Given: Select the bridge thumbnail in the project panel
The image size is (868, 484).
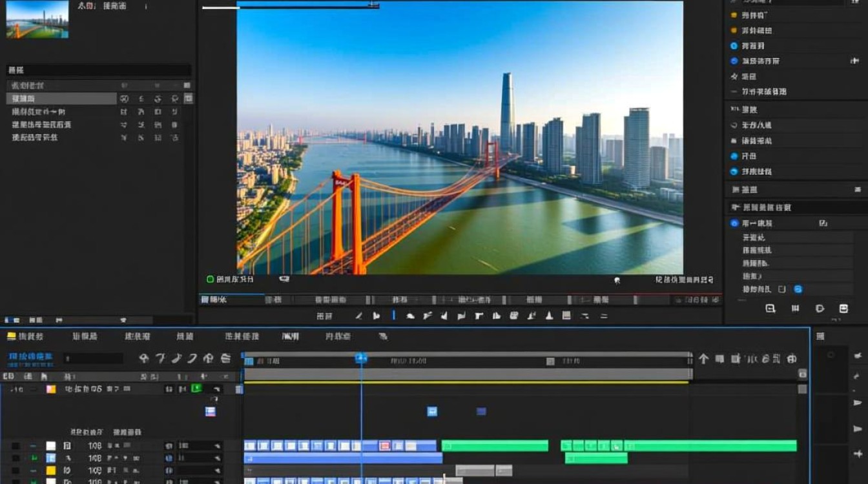Looking at the screenshot, I should [x=37, y=19].
